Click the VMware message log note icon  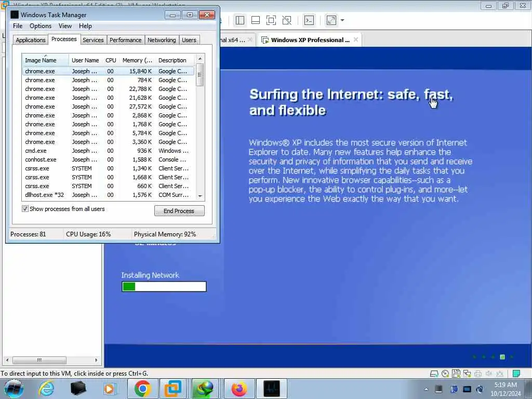[516, 374]
